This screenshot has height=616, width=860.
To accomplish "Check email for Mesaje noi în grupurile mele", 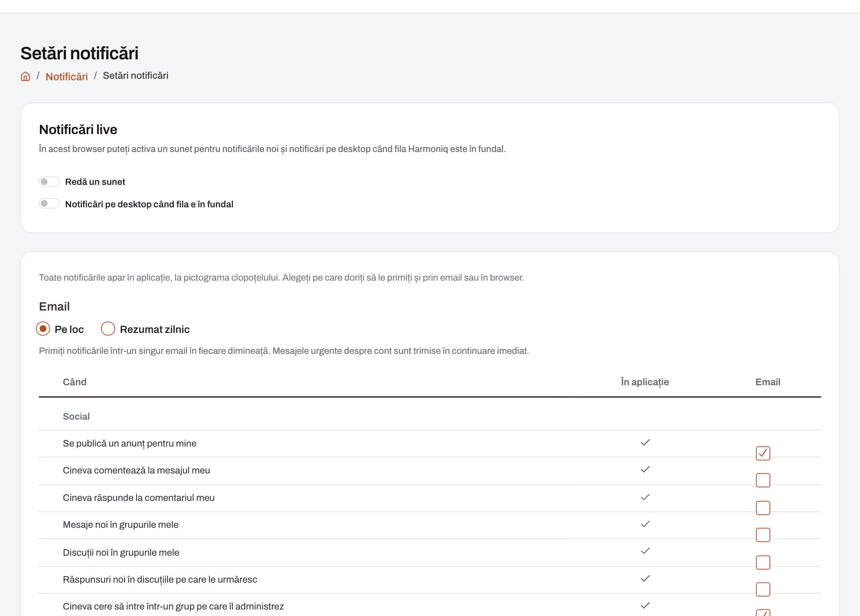I will [763, 535].
